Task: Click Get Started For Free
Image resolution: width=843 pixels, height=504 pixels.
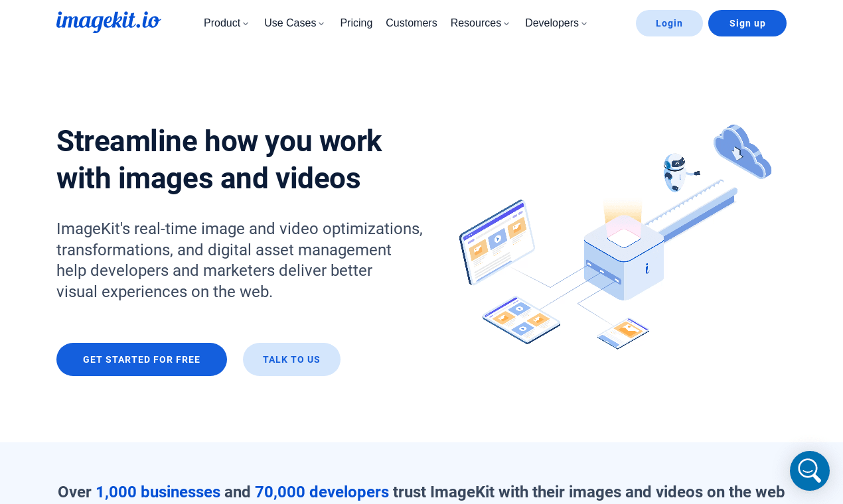Action: (x=141, y=359)
